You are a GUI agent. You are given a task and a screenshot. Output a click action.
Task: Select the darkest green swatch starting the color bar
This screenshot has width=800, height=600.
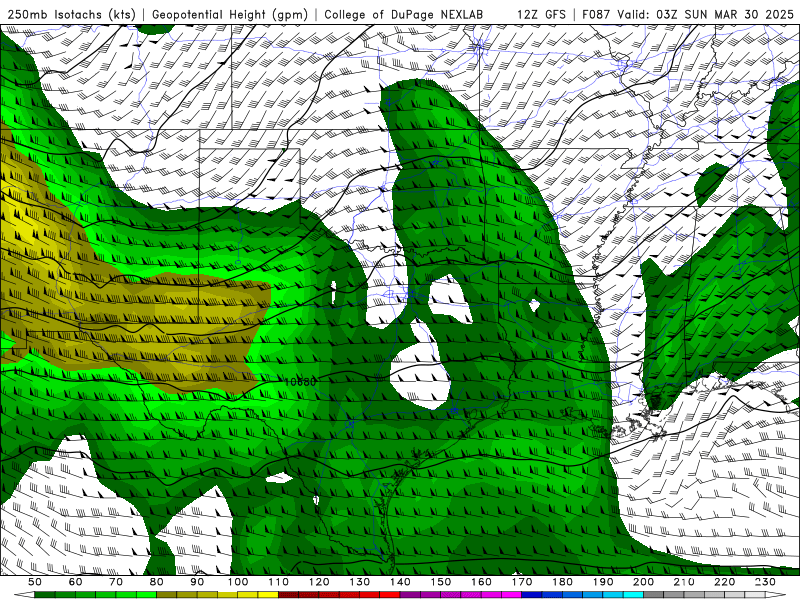point(45,594)
